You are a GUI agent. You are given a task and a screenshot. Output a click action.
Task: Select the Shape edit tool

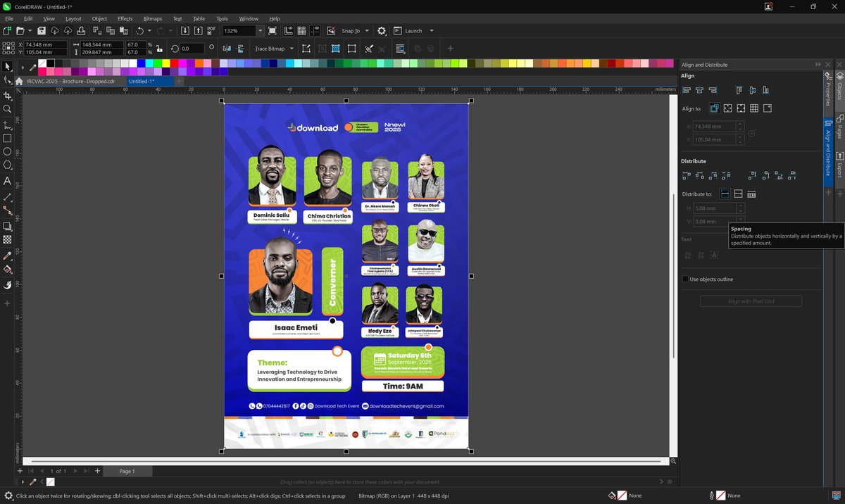(7, 80)
